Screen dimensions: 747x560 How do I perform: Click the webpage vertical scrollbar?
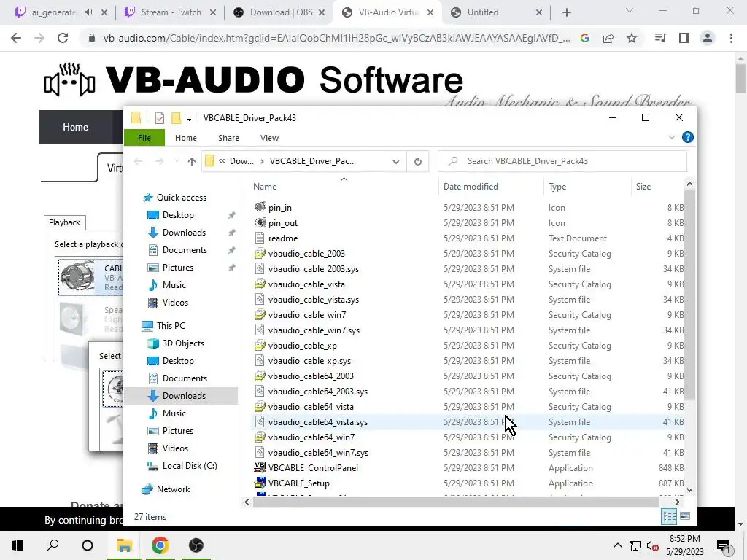click(x=740, y=79)
